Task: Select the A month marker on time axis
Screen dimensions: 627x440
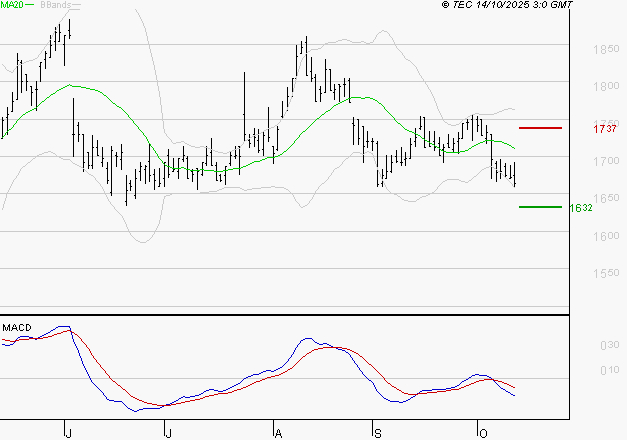Action: [x=279, y=434]
